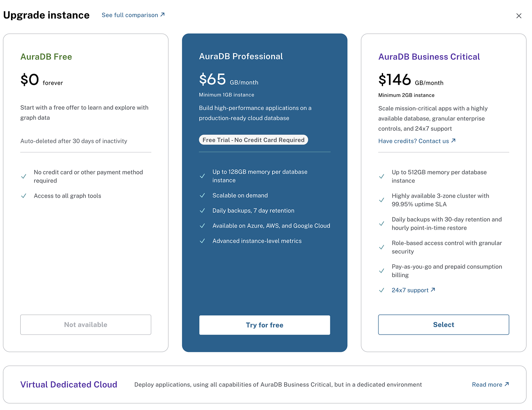Click the external link icon beside 24x7 support
Image resolution: width=532 pixels, height=410 pixels.
click(x=433, y=290)
